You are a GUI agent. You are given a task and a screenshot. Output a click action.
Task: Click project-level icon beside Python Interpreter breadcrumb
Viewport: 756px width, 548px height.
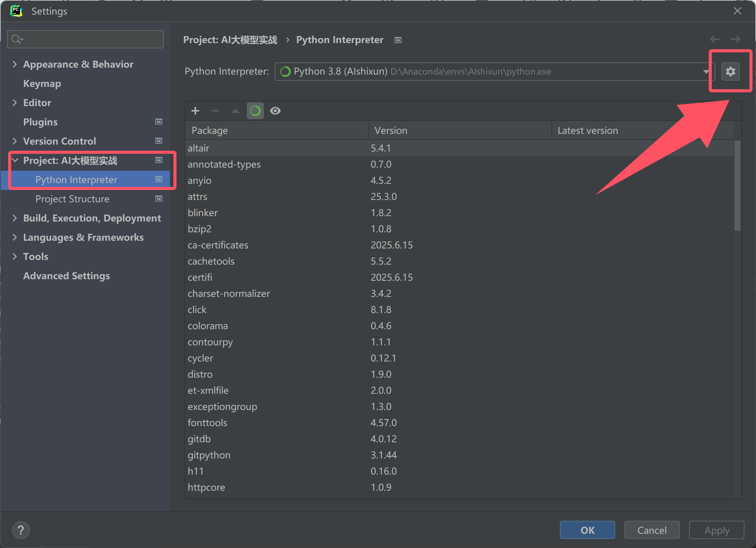398,40
